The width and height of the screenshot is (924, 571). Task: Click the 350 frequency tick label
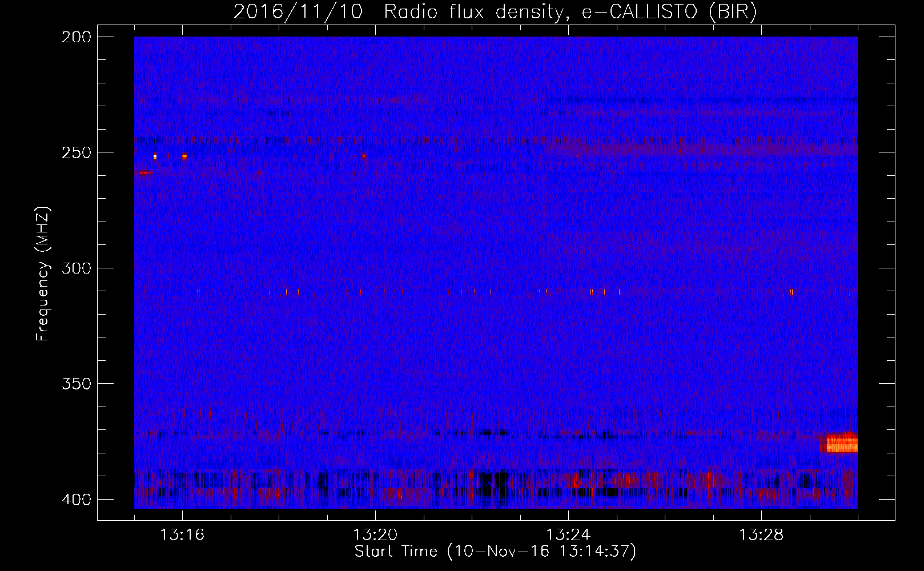(x=77, y=384)
